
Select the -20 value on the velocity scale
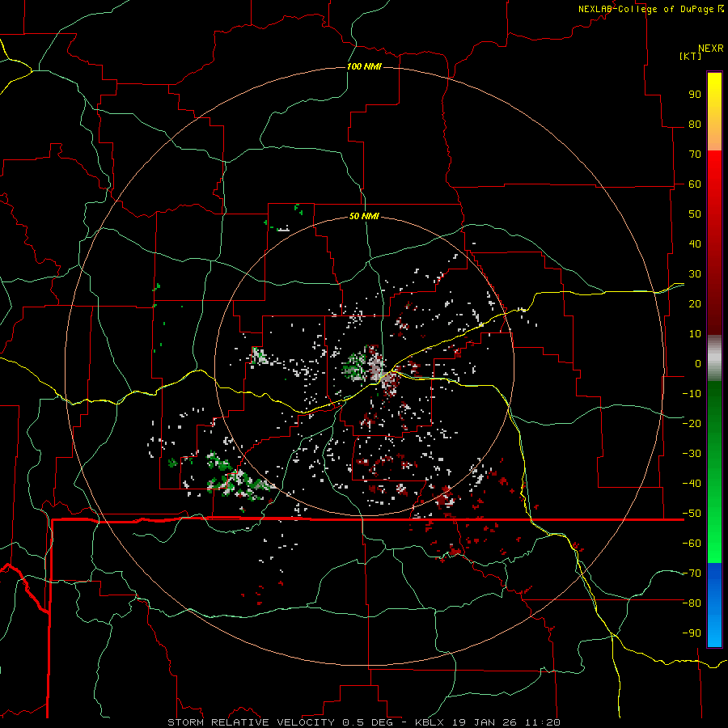pyautogui.click(x=692, y=423)
